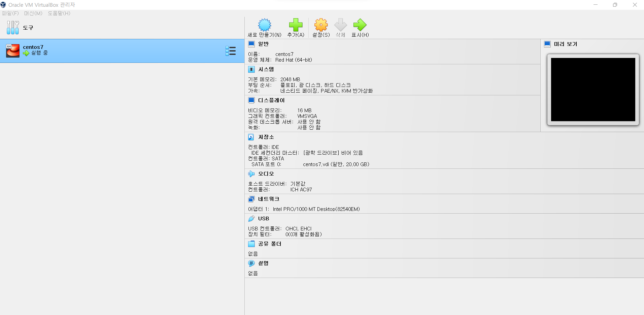Click the green plus 추가(A) icon
The height and width of the screenshot is (315, 644).
point(296,25)
